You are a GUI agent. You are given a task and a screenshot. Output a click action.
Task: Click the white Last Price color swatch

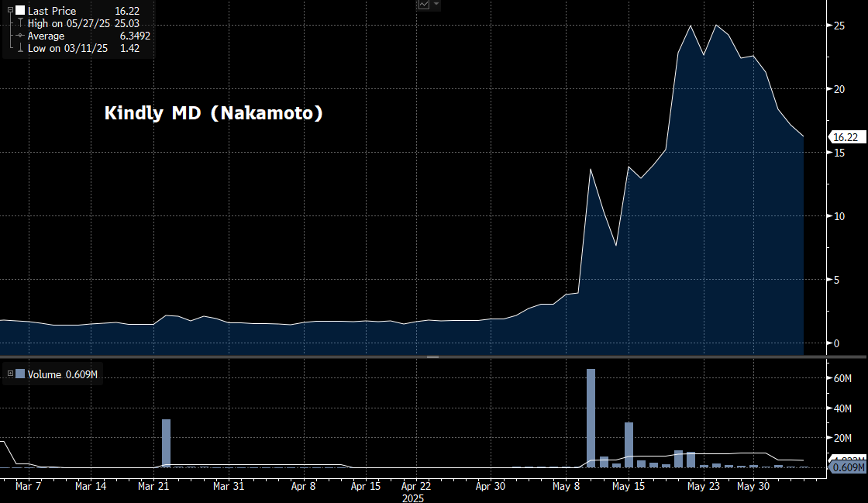tap(20, 11)
